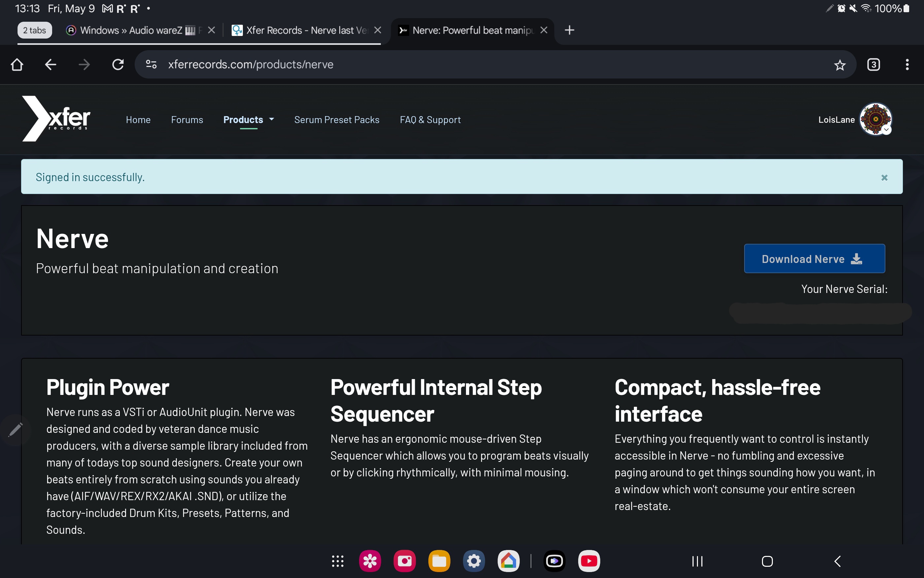924x578 pixels.
Task: Click the Download Nerve button
Action: click(814, 259)
